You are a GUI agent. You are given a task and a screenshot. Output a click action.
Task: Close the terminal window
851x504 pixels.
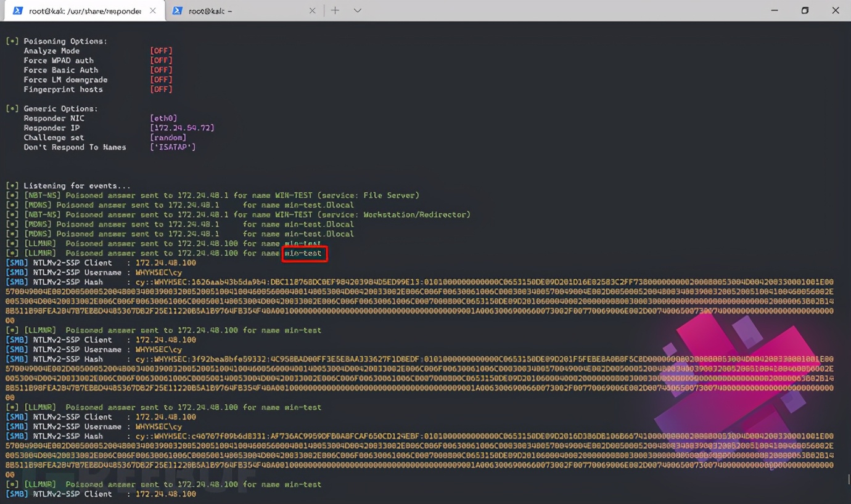(x=836, y=10)
